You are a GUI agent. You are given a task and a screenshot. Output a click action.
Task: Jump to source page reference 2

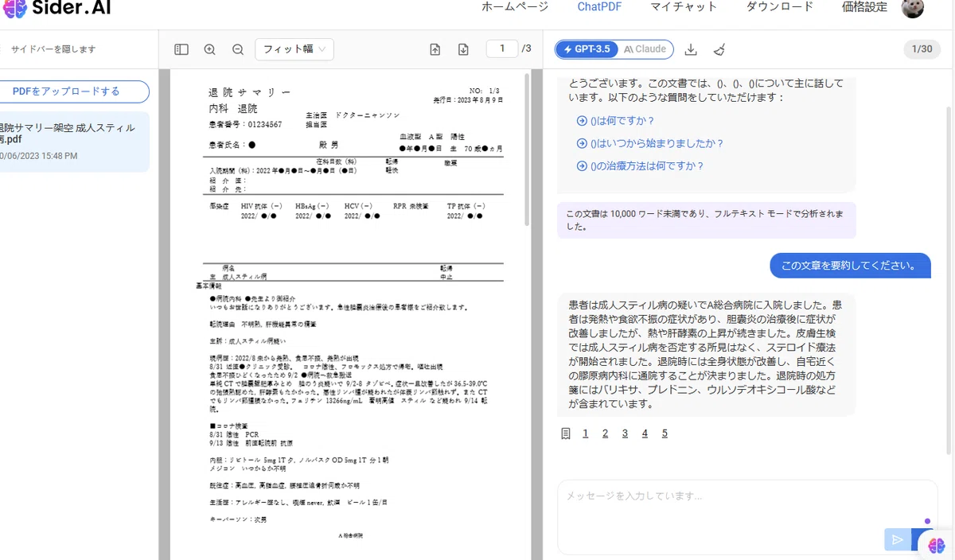[x=605, y=434]
